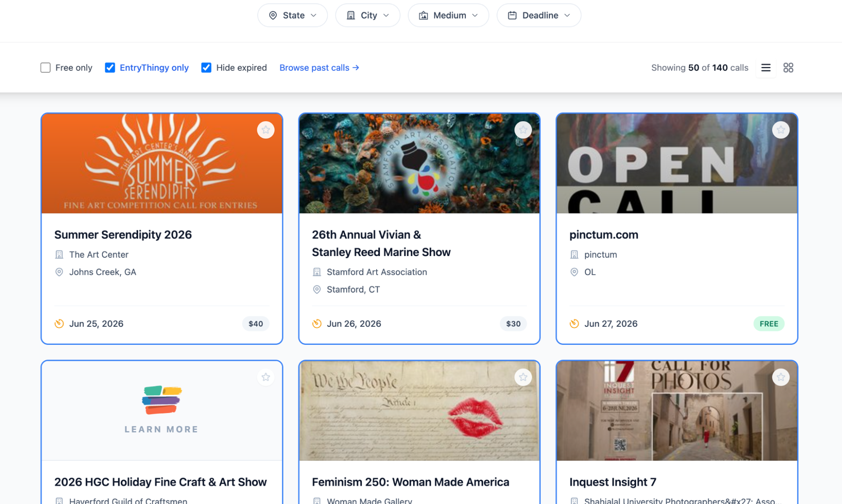Star the Feminism 250 card
The height and width of the screenshot is (504, 842).
pos(523,377)
